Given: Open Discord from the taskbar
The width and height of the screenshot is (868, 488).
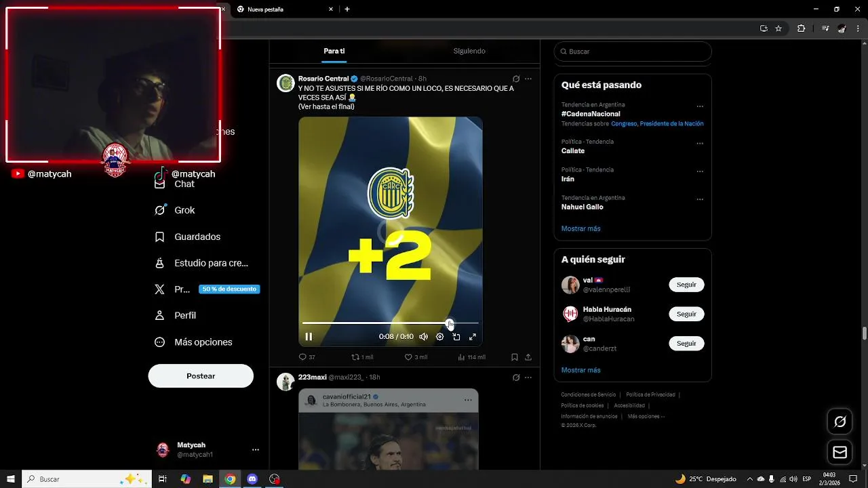Looking at the screenshot, I should click(x=252, y=479).
